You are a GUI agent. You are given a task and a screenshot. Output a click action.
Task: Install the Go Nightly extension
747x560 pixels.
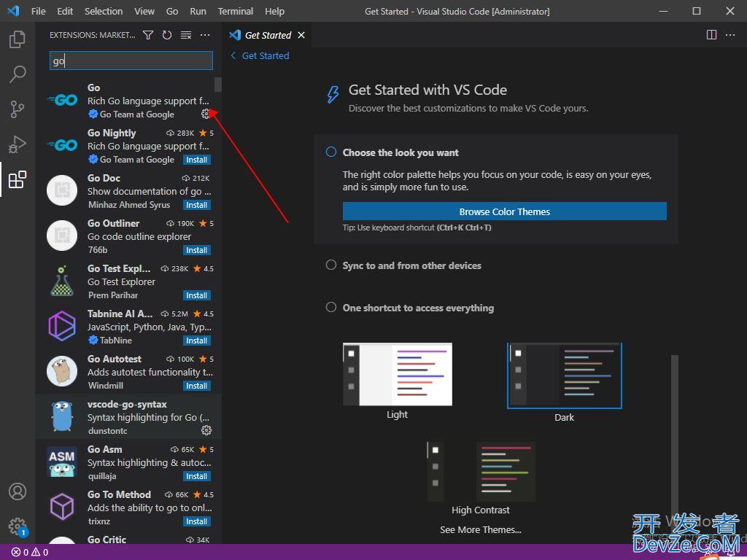coord(197,160)
